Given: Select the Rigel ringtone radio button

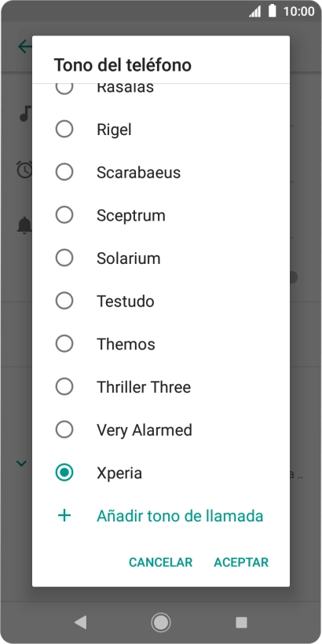Looking at the screenshot, I should [64, 130].
